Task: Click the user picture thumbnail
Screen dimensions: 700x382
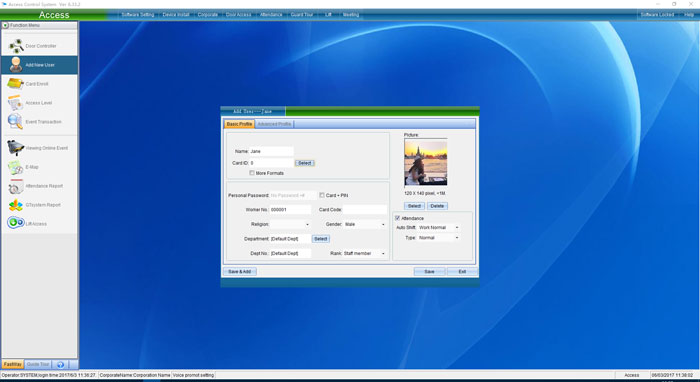Action: pos(426,162)
